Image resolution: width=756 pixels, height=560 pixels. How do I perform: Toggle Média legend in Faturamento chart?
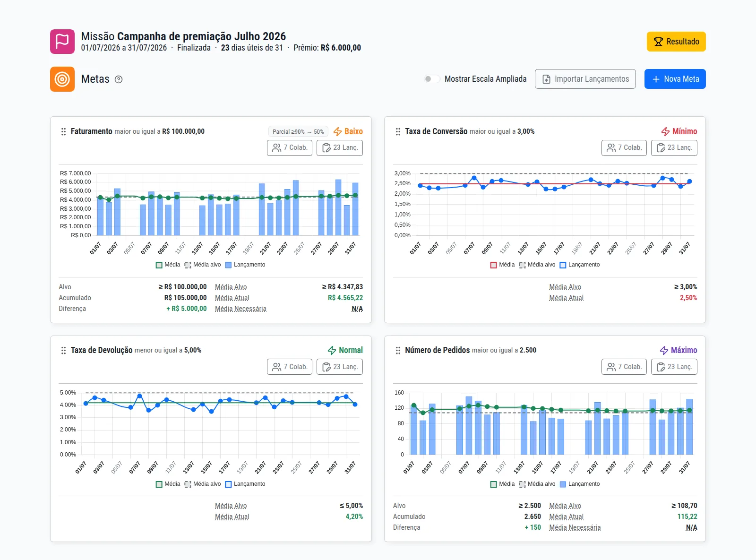(168, 265)
